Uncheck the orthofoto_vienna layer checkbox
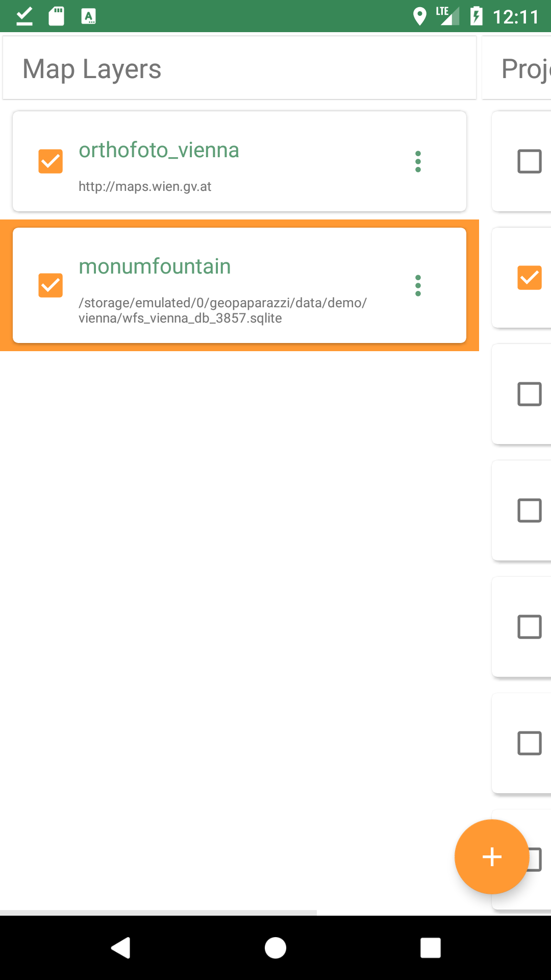The image size is (551, 980). coord(51,161)
